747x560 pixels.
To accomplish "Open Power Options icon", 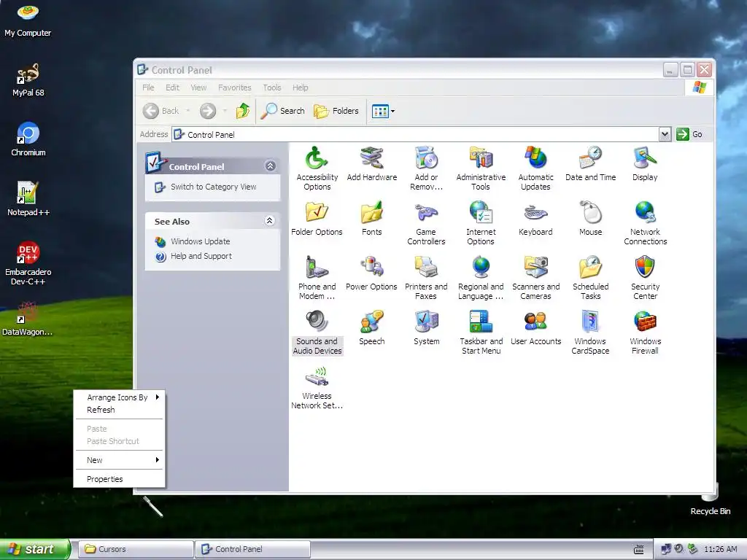I will click(371, 273).
